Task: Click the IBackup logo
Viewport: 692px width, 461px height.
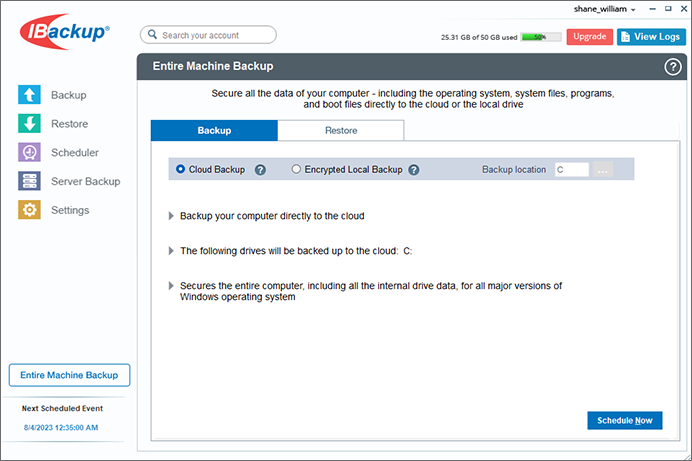Action: [x=64, y=32]
